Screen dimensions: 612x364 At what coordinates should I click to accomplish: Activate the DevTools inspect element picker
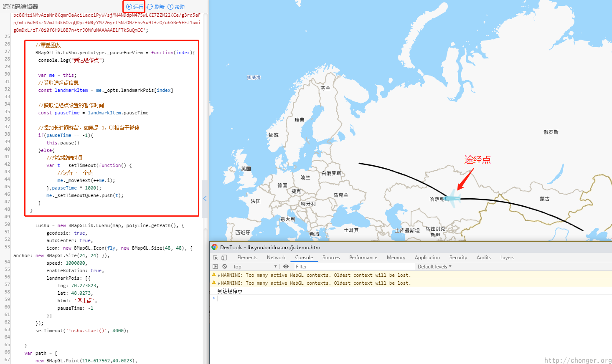(x=216, y=258)
